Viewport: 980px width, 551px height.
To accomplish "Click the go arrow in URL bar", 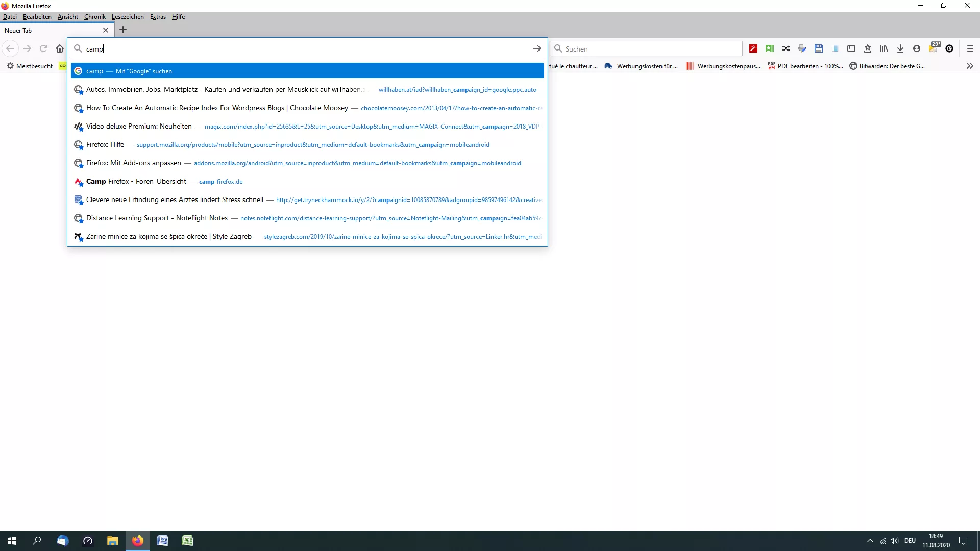I will tap(537, 49).
